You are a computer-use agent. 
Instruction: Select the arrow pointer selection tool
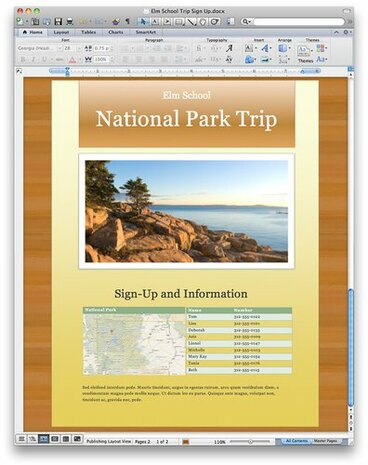click(143, 22)
